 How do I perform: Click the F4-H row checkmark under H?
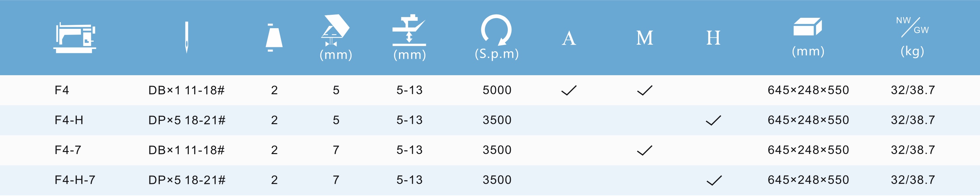(x=713, y=120)
